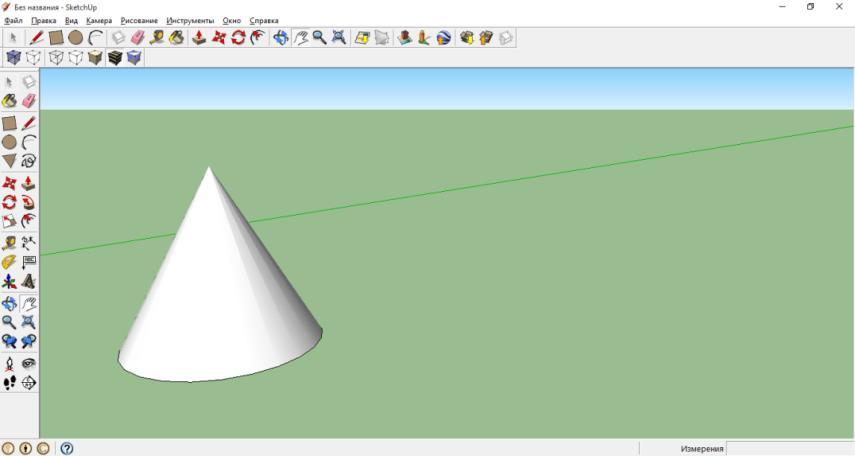Viewport: 855px width, 456px height.
Task: Pick the Rectangle tool in the top toolbar
Action: click(56, 38)
